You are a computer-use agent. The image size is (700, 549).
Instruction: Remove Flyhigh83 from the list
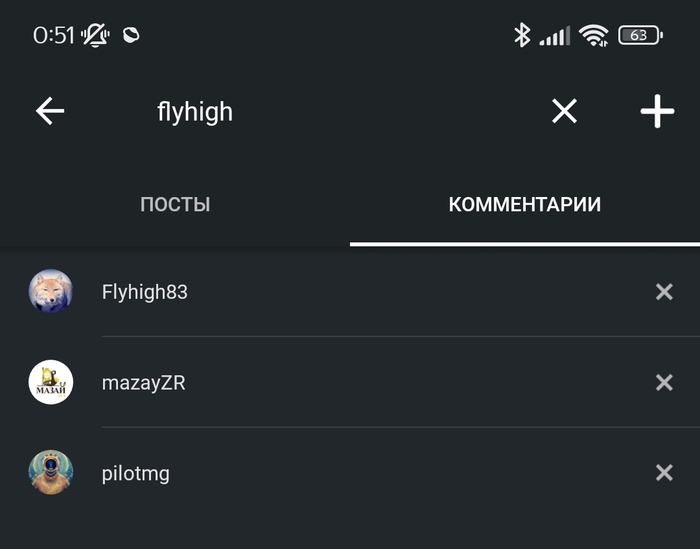click(x=664, y=292)
